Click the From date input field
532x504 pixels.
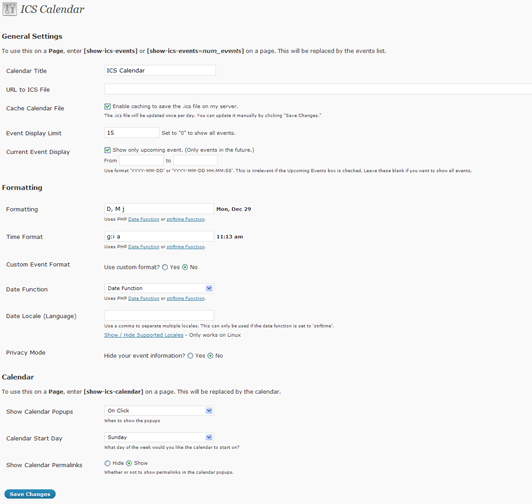coord(141,160)
